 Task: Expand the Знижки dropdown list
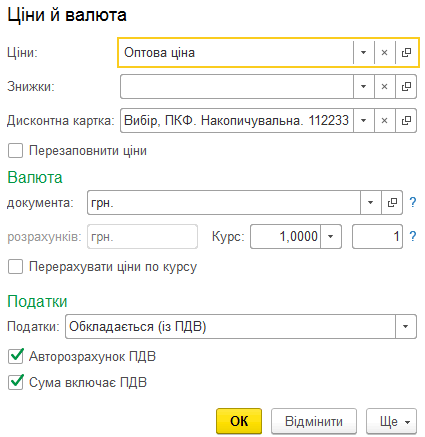click(364, 87)
